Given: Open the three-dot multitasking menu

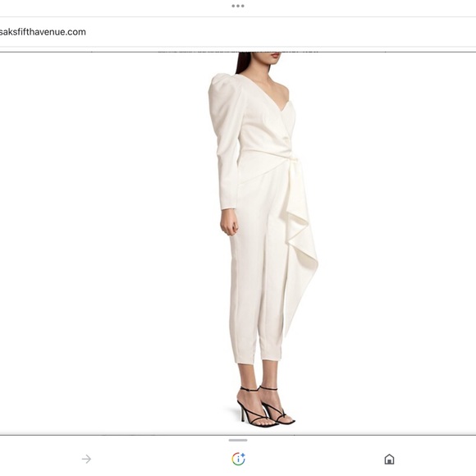Looking at the screenshot, I should coord(238,6).
